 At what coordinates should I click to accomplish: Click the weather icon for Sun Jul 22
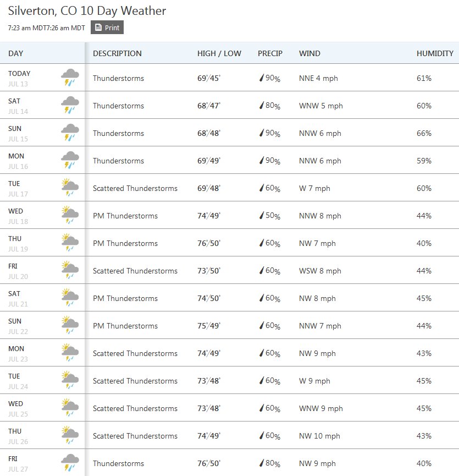[x=70, y=325]
